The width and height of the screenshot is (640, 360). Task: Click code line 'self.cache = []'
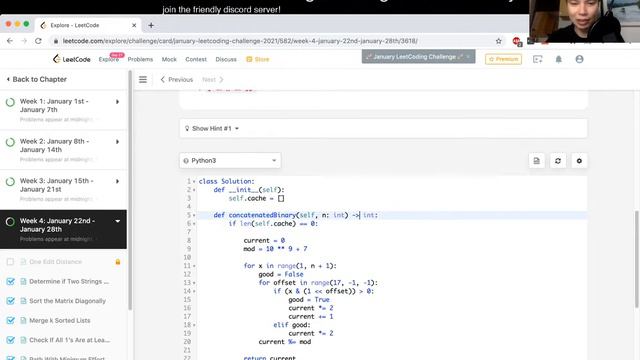(x=256, y=198)
